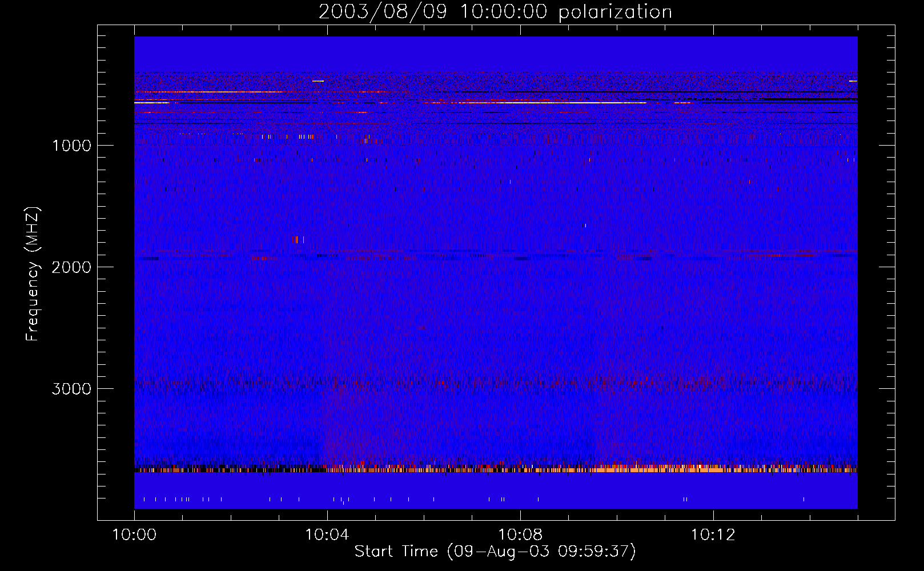Click the "3000" frequency tick label

[71, 389]
